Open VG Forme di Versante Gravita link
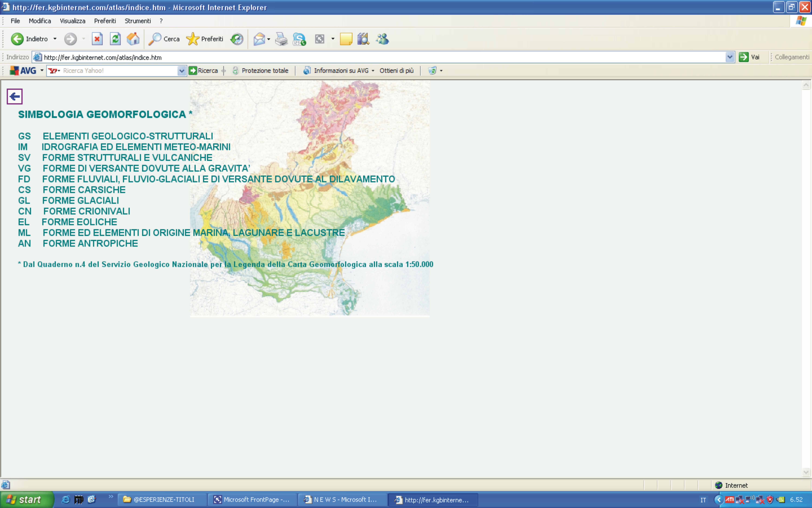The image size is (812, 508). pos(134,168)
